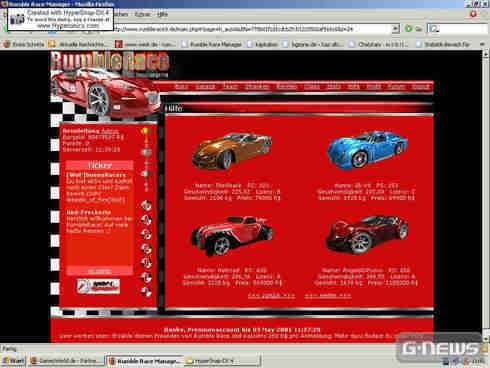The image size is (490, 368).
Task: Click the topmost round red-white sidebar icon
Action: 146,205
